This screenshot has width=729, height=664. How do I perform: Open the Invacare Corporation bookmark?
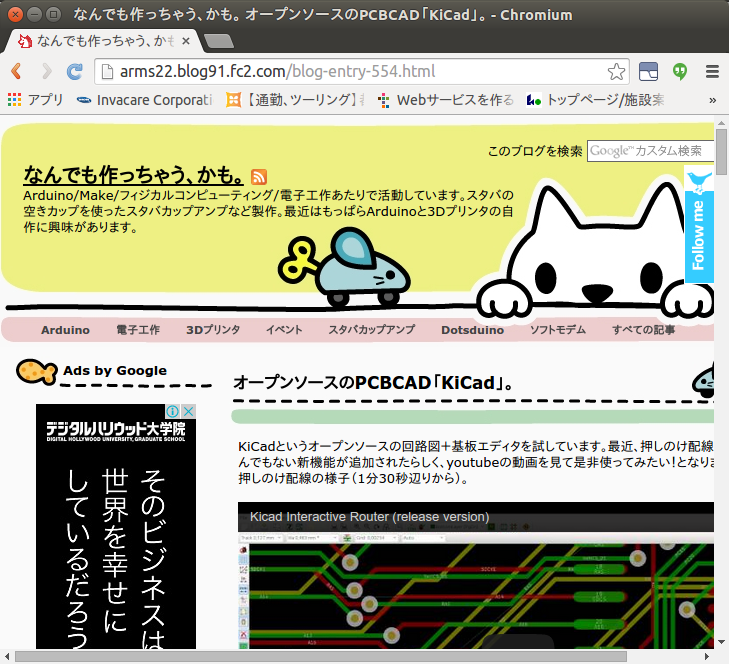pos(144,100)
